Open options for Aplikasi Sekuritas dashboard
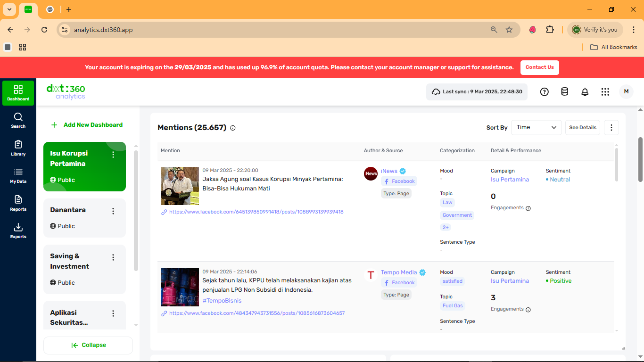This screenshot has height=362, width=644. (113, 313)
